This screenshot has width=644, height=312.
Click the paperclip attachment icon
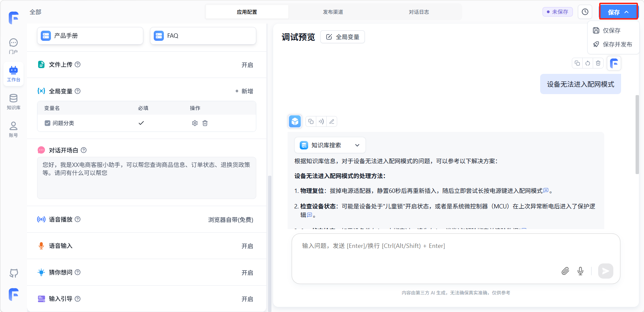(x=565, y=271)
